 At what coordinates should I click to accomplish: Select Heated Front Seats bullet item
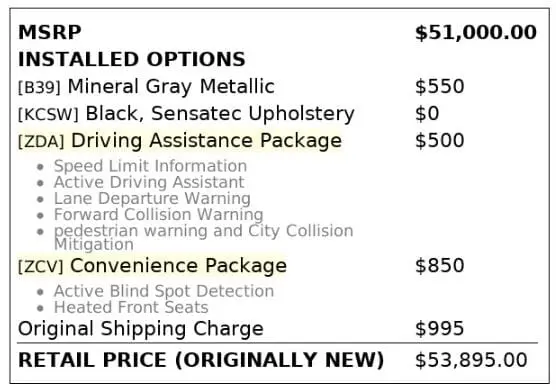(131, 307)
